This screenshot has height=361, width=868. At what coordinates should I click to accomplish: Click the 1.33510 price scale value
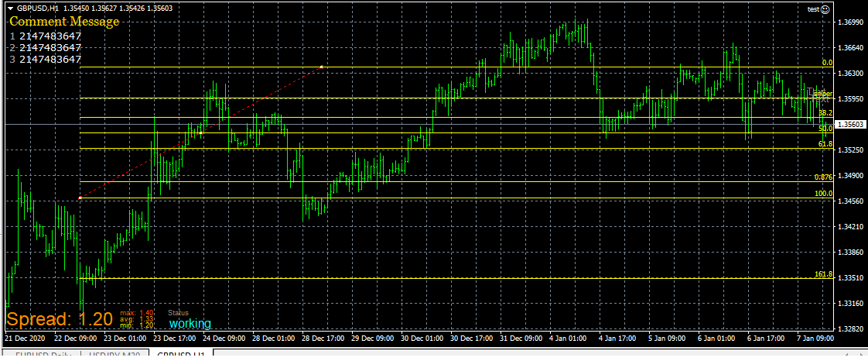point(852,278)
